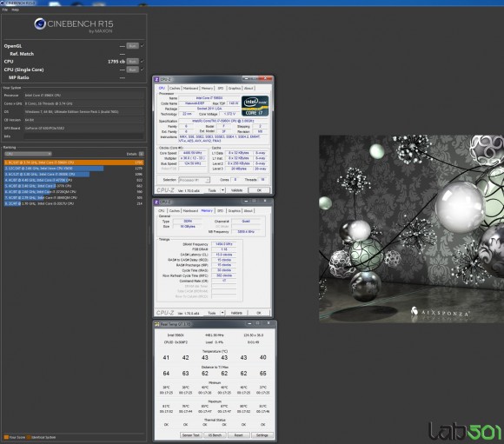Viewport: 504px width, 444px height.
Task: Click the Your Score orange legend swatch
Action: [x=6, y=437]
